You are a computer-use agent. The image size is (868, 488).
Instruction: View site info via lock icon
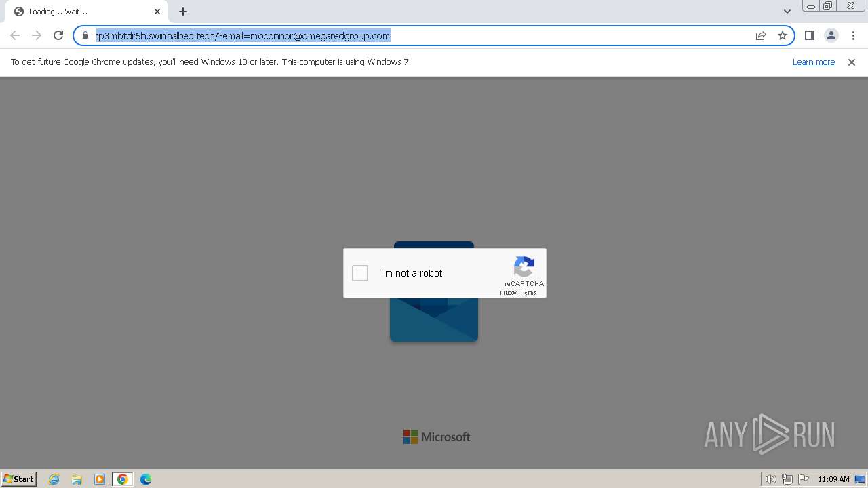(85, 35)
